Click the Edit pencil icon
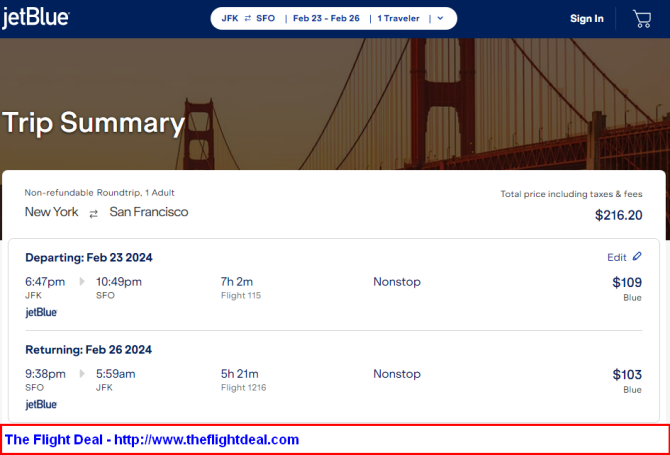This screenshot has height=455, width=670. pyautogui.click(x=637, y=256)
